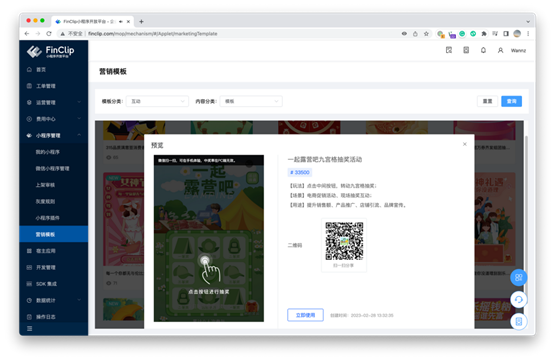
Task: Collapse the sidebar using the hamburger icon
Action: point(29,328)
